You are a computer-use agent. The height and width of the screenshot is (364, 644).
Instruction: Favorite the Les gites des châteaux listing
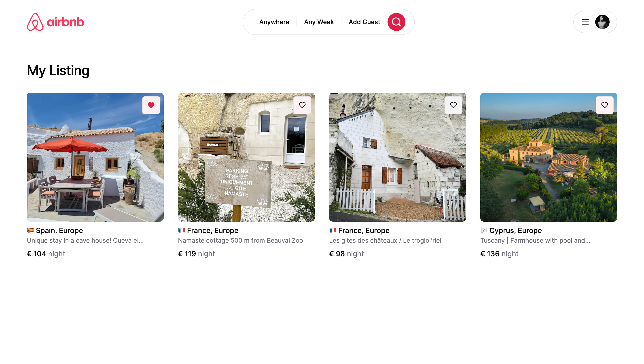point(453,105)
